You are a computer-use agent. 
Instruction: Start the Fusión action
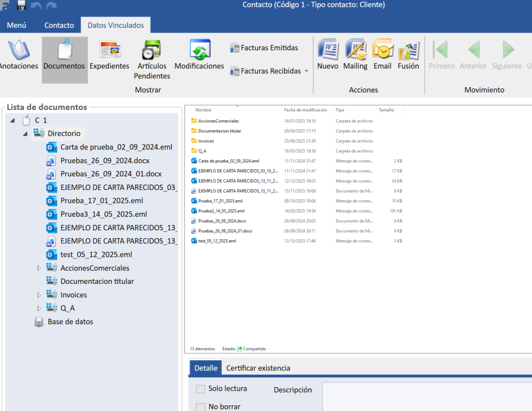click(408, 51)
